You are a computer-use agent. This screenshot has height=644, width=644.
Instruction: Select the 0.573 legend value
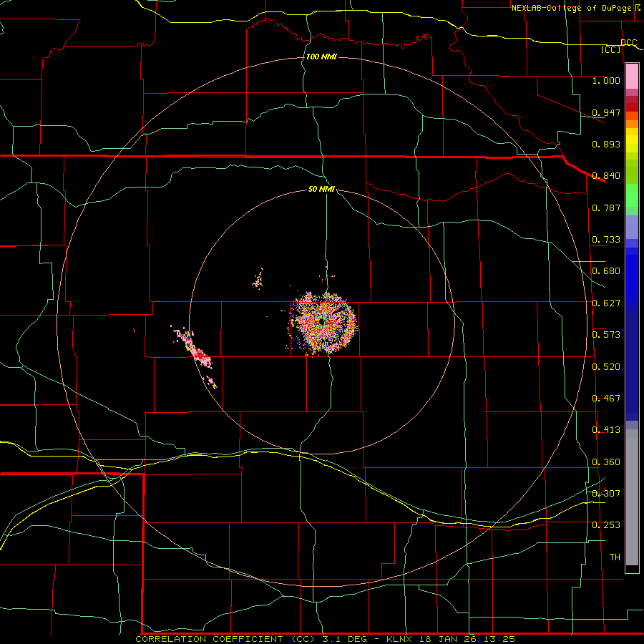[606, 335]
